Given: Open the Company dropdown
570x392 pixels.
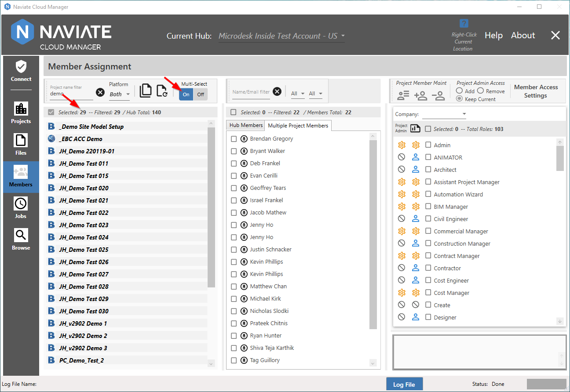Looking at the screenshot, I should (445, 114).
